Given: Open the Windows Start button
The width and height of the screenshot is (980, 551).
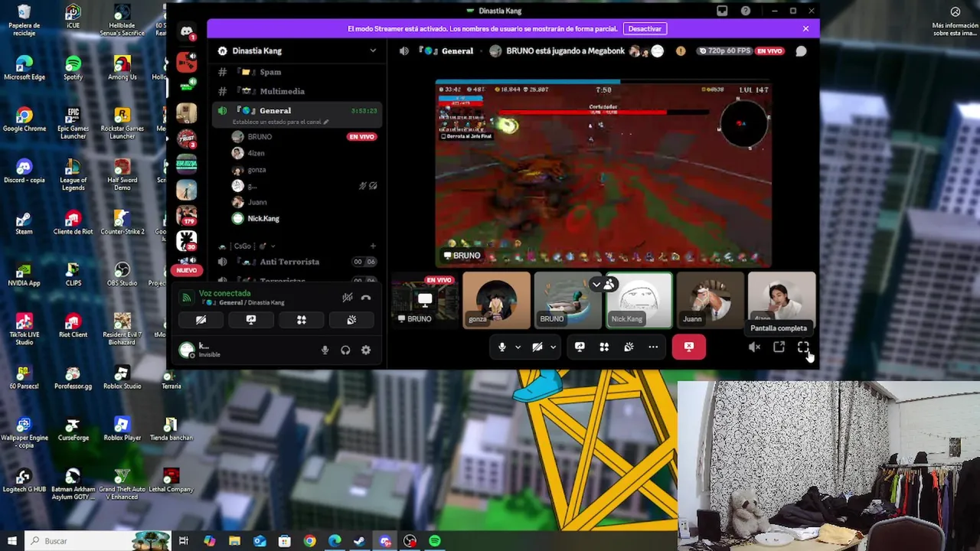Looking at the screenshot, I should point(11,541).
